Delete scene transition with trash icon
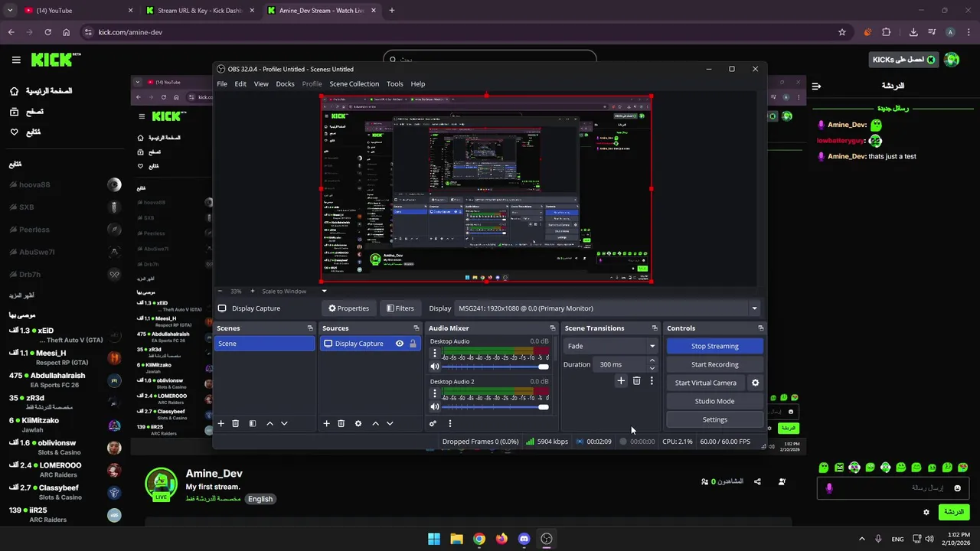This screenshot has width=980, height=551. tap(636, 380)
